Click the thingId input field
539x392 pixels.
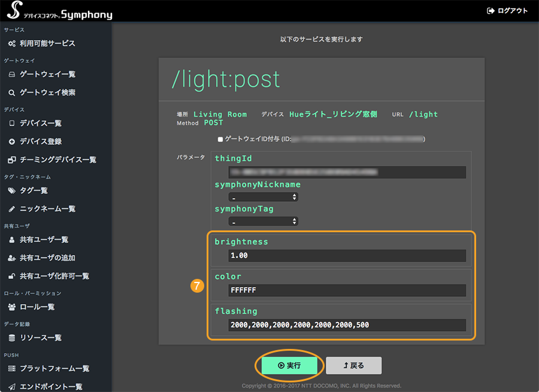pyautogui.click(x=347, y=172)
